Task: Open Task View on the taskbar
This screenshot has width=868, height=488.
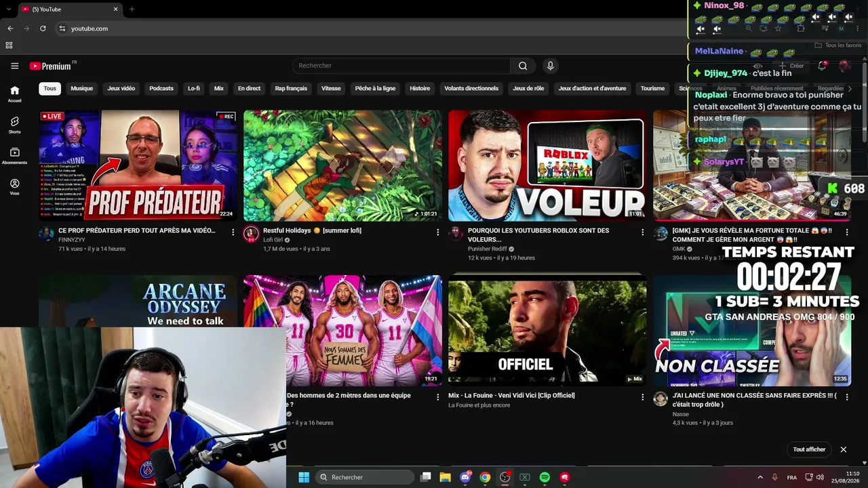Action: [425, 477]
